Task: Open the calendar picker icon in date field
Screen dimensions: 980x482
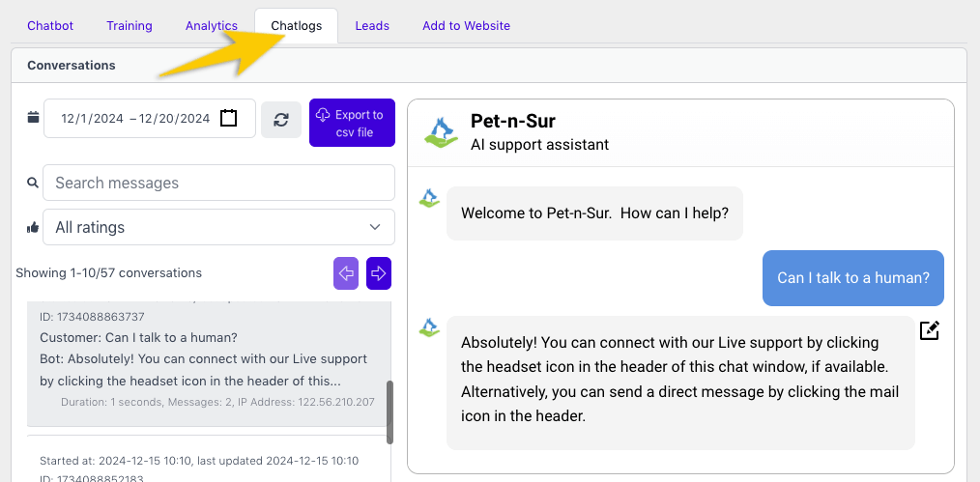Action: pos(228,119)
